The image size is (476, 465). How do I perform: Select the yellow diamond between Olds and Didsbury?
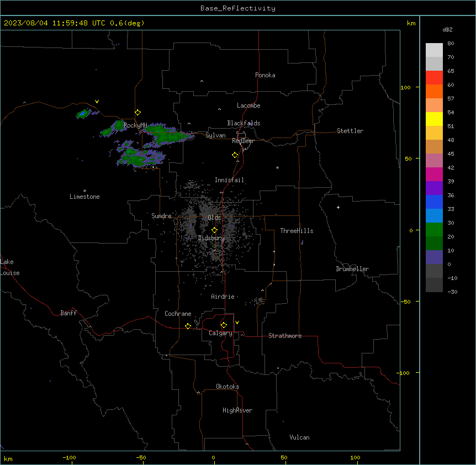(x=214, y=230)
